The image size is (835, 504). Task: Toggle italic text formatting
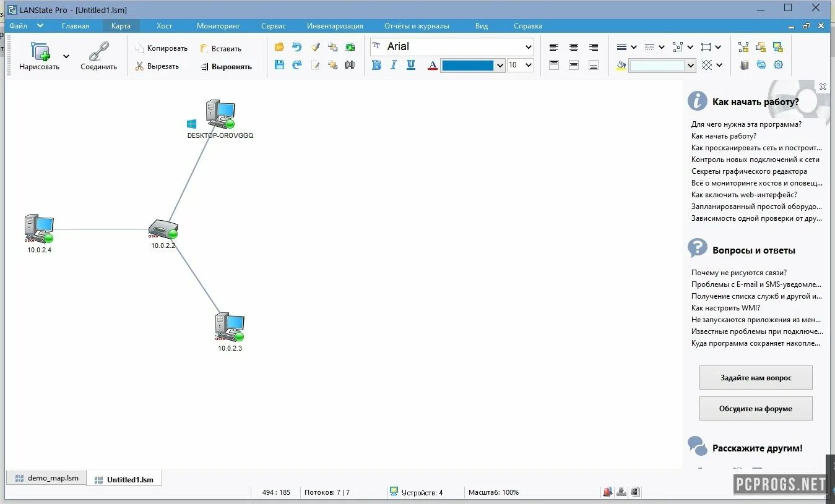pyautogui.click(x=393, y=65)
